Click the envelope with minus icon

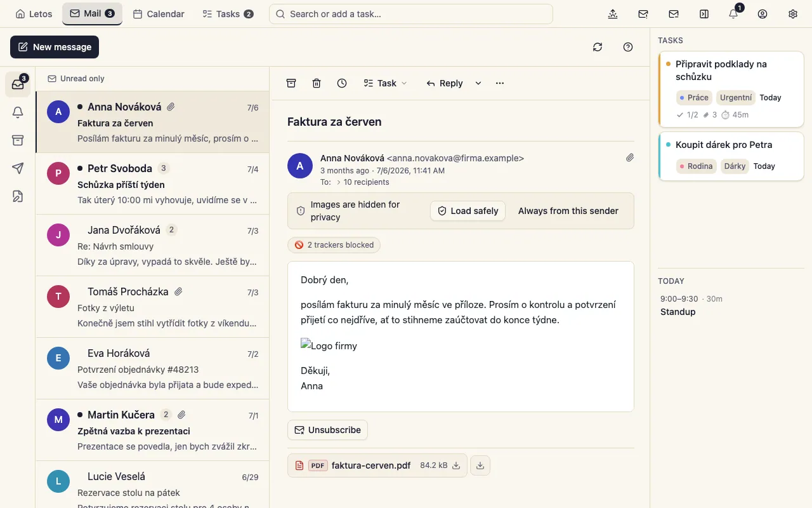pyautogui.click(x=674, y=14)
